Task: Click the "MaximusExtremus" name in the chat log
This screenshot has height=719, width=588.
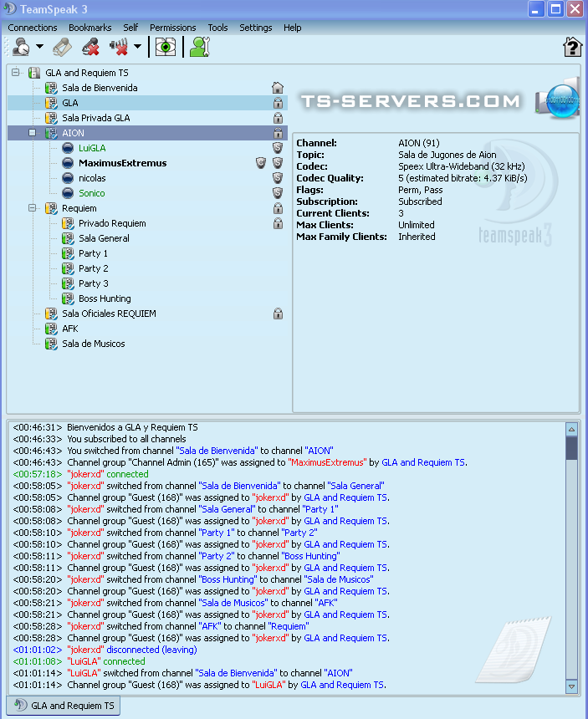Action: coord(328,462)
